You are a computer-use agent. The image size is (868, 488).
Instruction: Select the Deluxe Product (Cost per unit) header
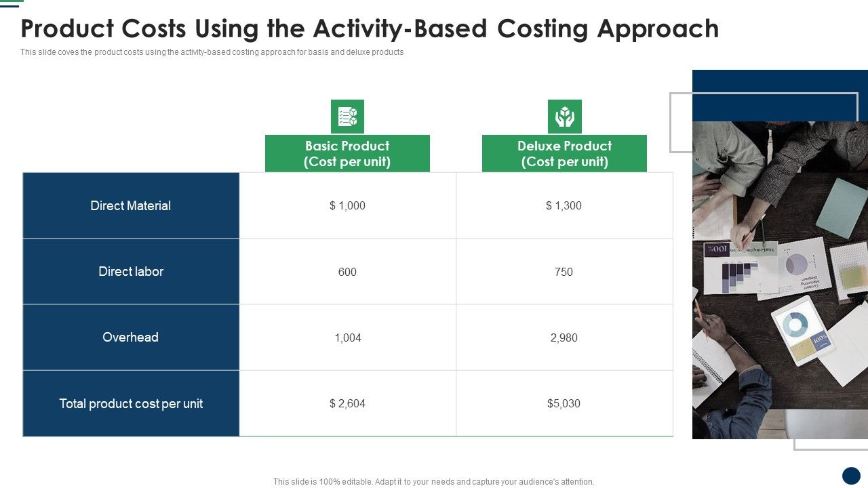[x=565, y=154]
